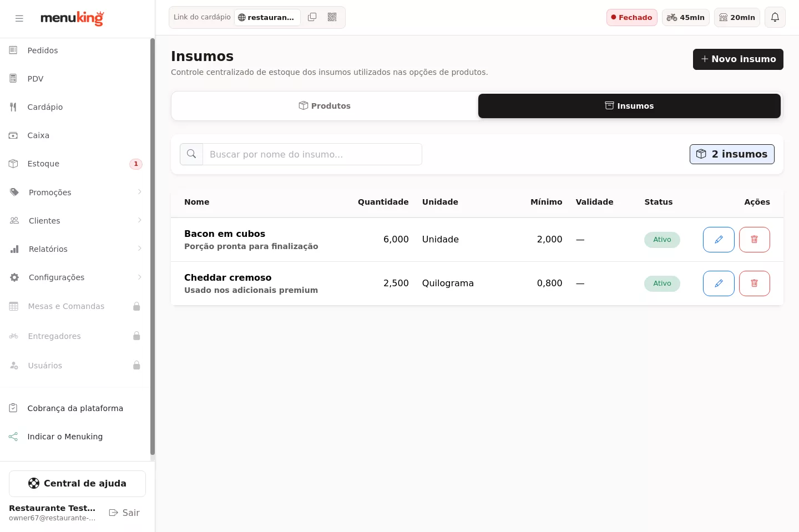Switch to the Produtos tab
Viewport: 799px width, 532px height.
[325, 106]
